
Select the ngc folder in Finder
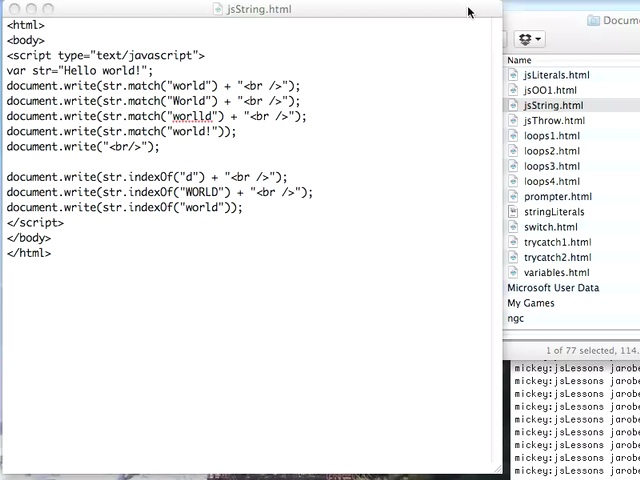[515, 318]
